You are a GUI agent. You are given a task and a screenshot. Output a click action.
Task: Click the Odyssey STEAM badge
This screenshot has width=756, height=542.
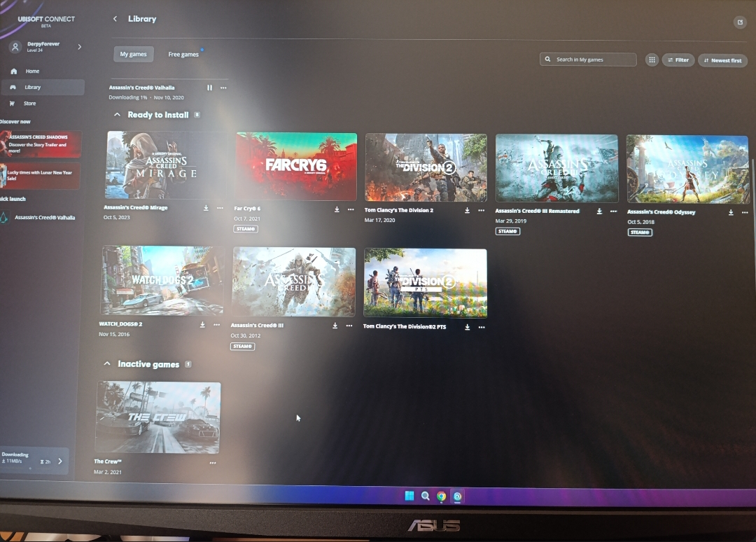click(640, 232)
